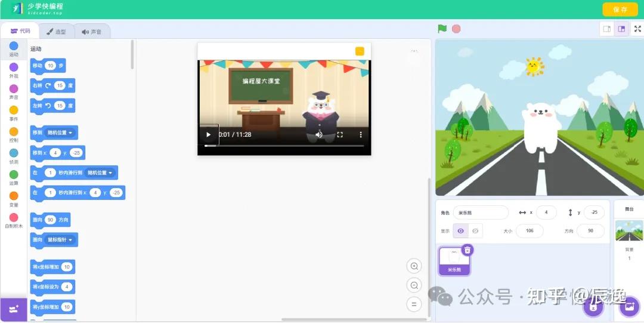Select the 侦测 sensing category
Screen dimensions: 644x323
pyautogui.click(x=14, y=156)
